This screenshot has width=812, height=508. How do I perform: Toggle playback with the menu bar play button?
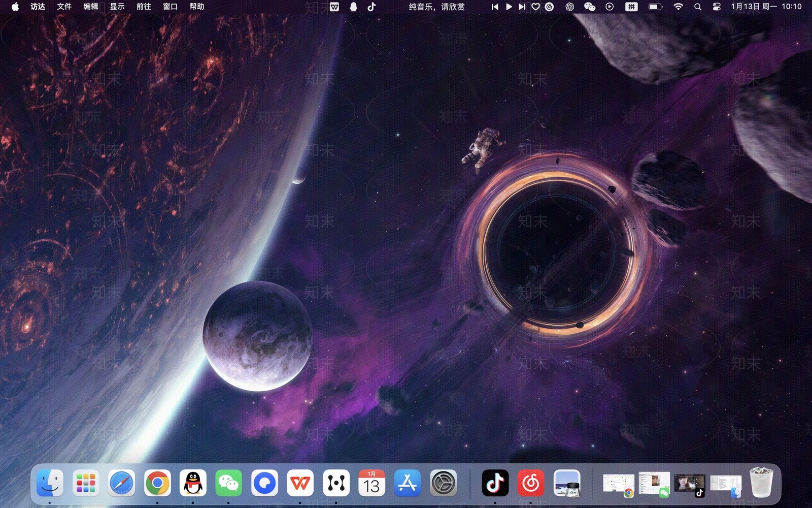pyautogui.click(x=509, y=7)
